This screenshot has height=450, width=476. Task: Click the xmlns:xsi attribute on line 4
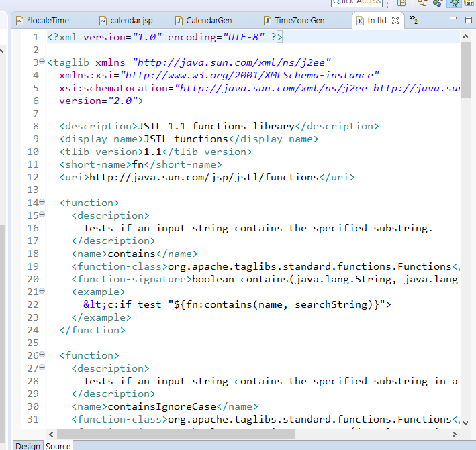(219, 75)
